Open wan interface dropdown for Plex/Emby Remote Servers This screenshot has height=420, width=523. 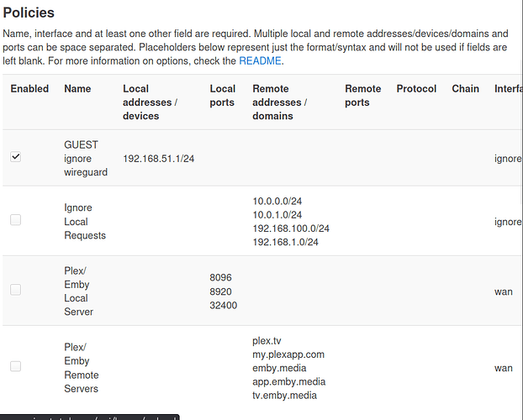pos(505,368)
